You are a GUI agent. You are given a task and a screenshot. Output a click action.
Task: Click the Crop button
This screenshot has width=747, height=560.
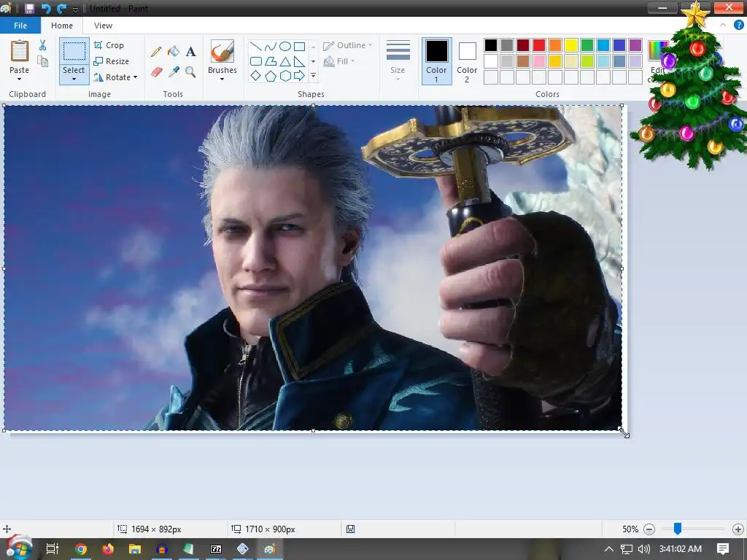click(x=109, y=45)
